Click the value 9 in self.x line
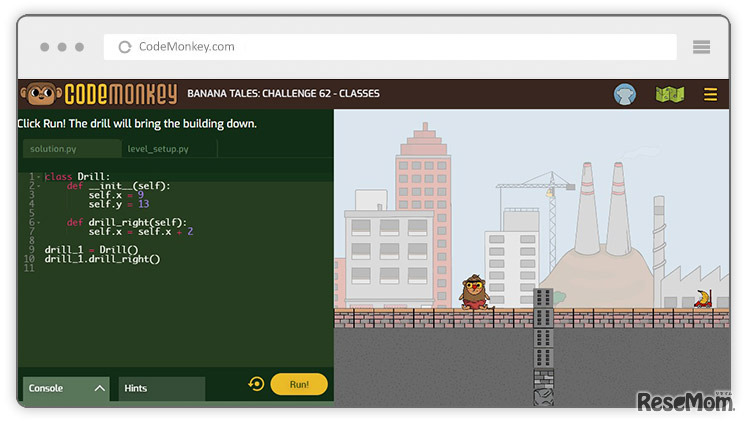Viewport: 748px width, 425px height. tap(141, 195)
